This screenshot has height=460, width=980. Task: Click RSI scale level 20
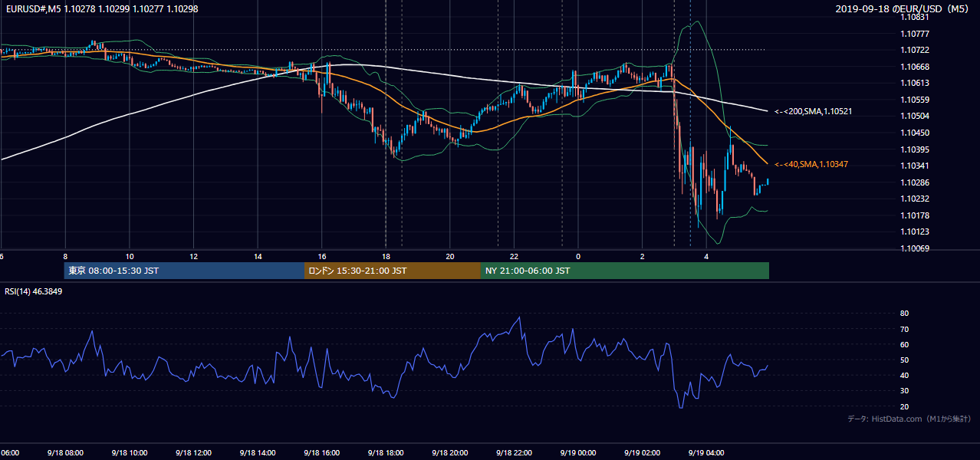(905, 406)
